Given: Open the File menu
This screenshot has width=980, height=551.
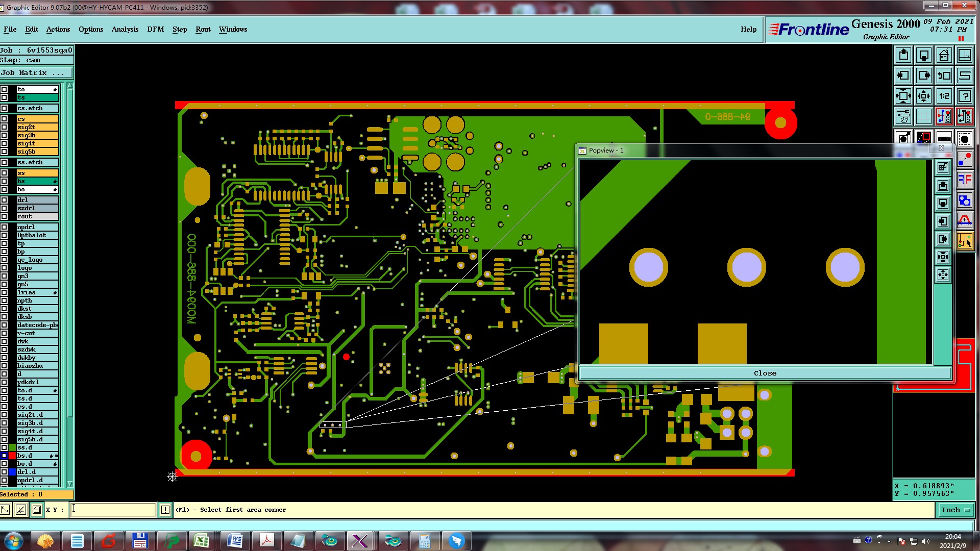Looking at the screenshot, I should click(10, 29).
